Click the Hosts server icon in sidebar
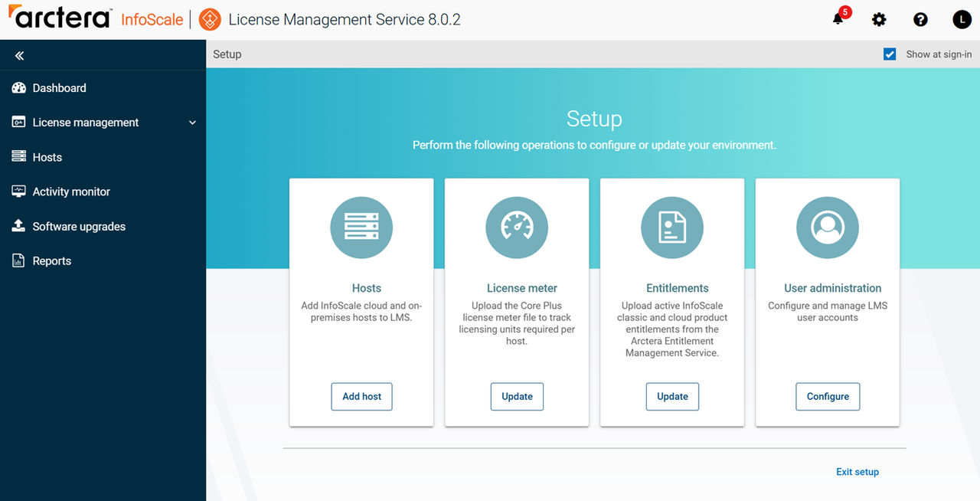 tap(19, 157)
